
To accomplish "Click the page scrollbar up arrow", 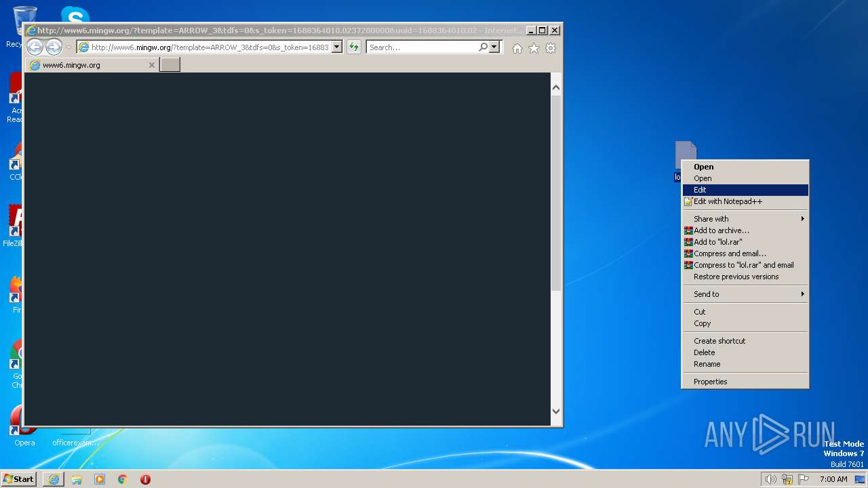I will tap(556, 87).
